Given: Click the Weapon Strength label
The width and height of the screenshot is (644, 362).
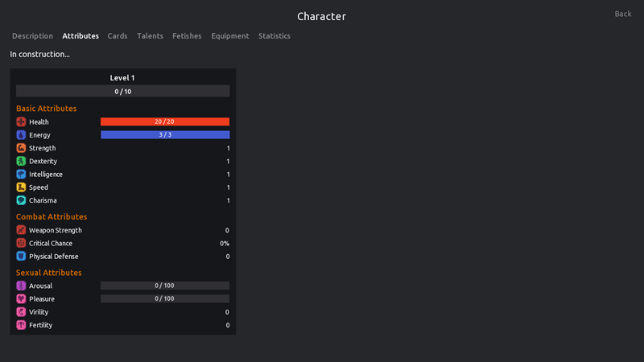Looking at the screenshot, I should coord(56,230).
